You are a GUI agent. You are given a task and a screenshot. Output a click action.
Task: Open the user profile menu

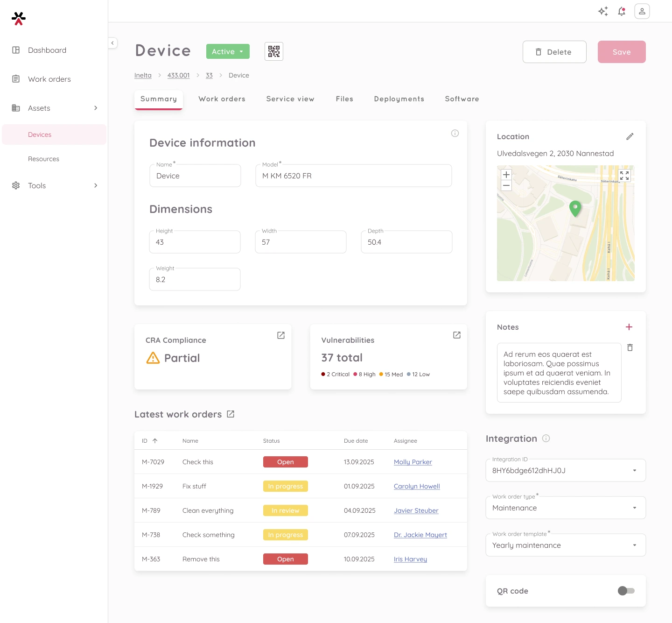point(642,11)
